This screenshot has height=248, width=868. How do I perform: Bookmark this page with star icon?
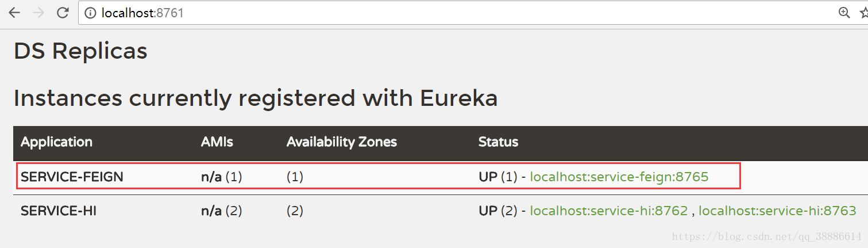pos(863,13)
